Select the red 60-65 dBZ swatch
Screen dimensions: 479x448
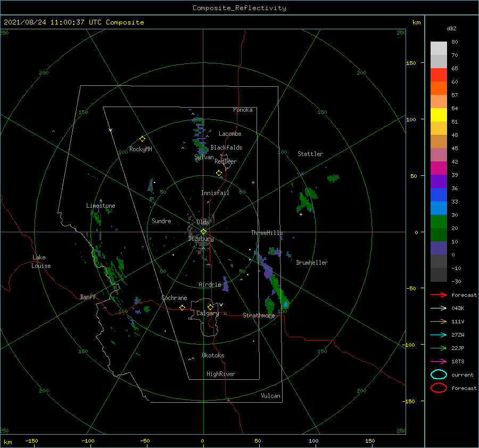coord(439,75)
